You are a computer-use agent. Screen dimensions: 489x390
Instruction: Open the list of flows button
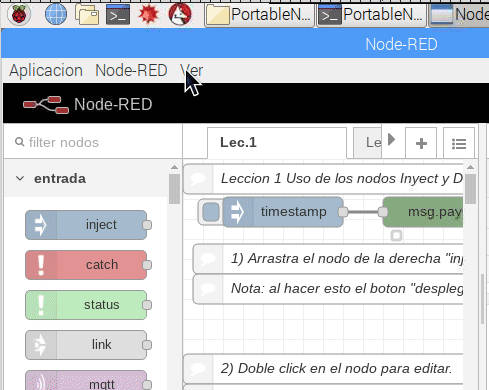pyautogui.click(x=459, y=143)
